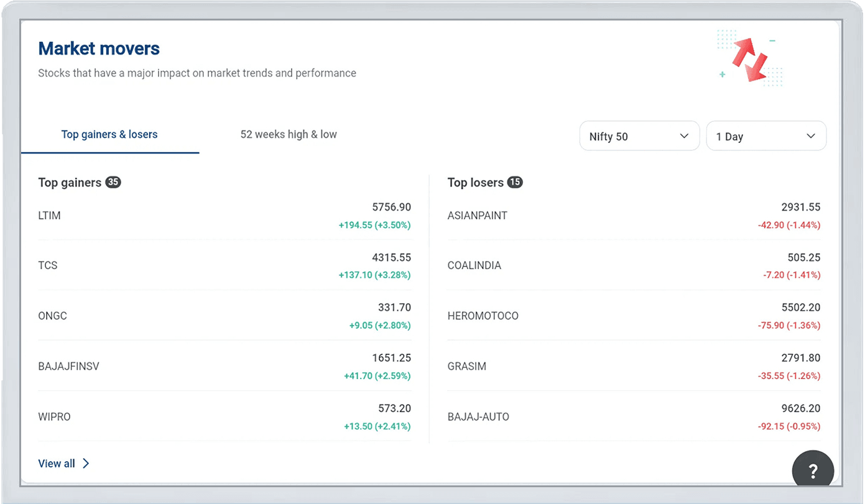Viewport: 865px width, 504px height.
Task: Click the Top gainers count badge 35
Action: point(113,182)
